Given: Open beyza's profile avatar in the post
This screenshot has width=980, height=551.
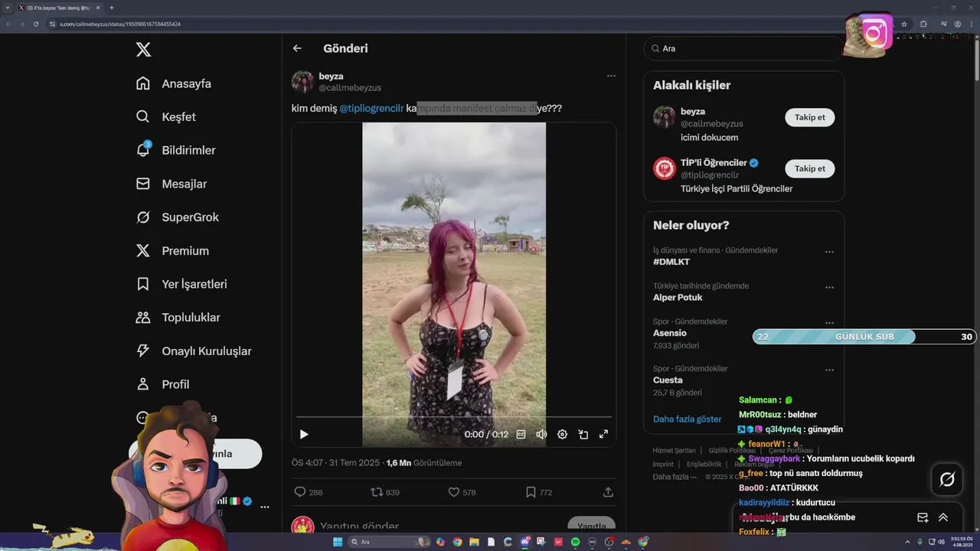Looking at the screenshot, I should pos(302,82).
